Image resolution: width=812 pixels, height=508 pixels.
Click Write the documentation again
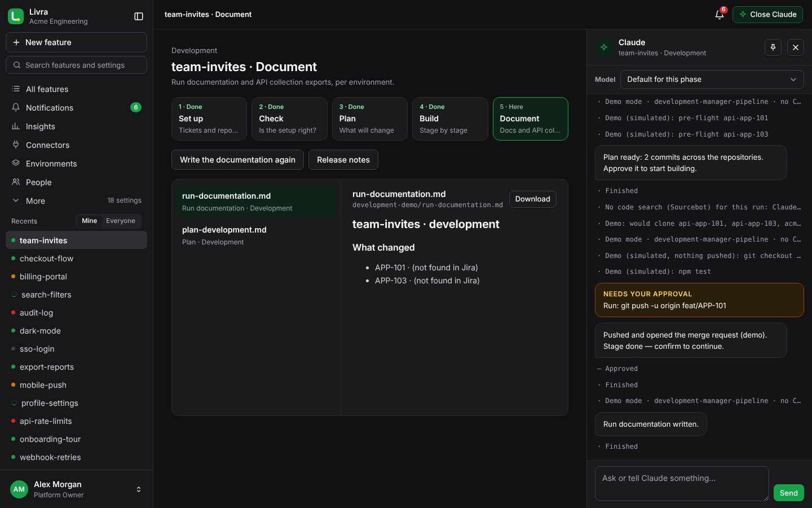pos(237,160)
